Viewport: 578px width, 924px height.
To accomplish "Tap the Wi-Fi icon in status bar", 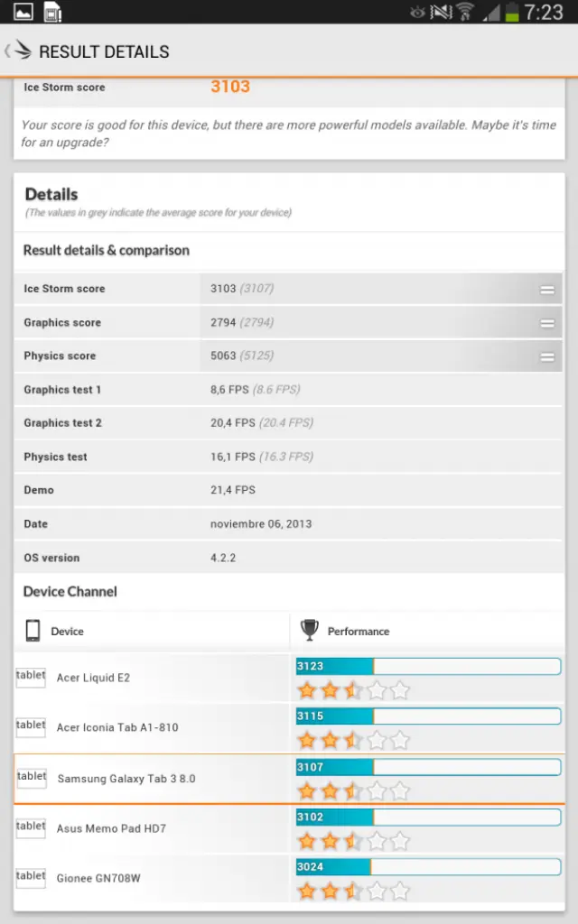I will pos(465,12).
